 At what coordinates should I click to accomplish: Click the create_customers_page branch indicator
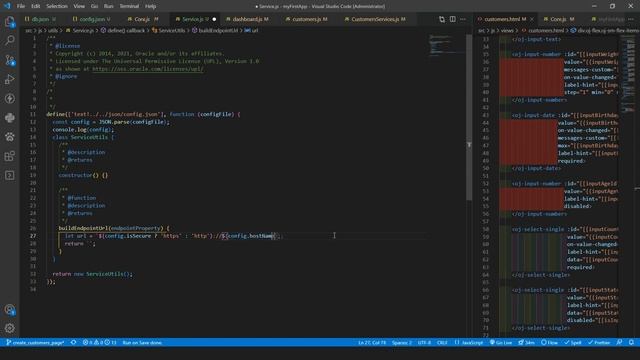tap(35, 342)
